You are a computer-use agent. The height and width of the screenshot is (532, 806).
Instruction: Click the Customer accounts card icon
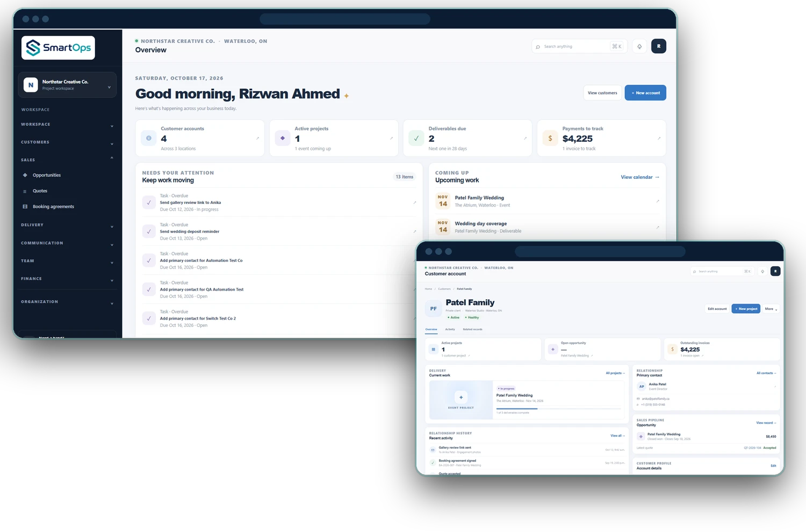coord(149,138)
